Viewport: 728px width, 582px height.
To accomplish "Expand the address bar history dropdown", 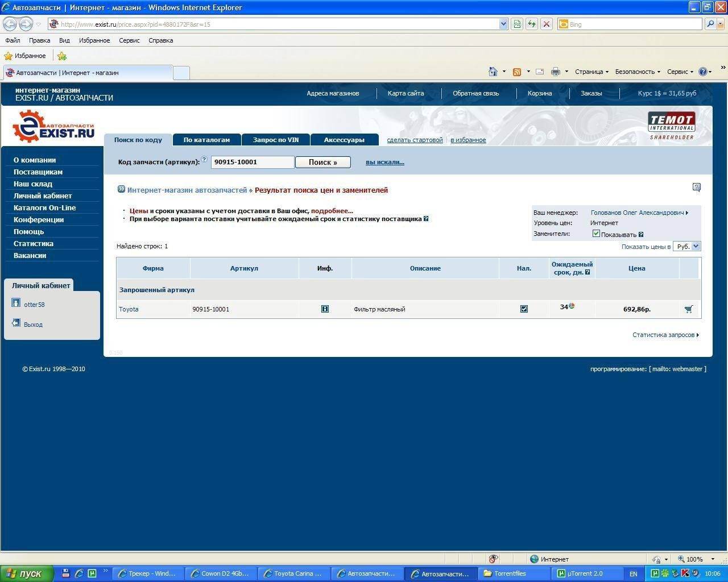I will click(503, 24).
